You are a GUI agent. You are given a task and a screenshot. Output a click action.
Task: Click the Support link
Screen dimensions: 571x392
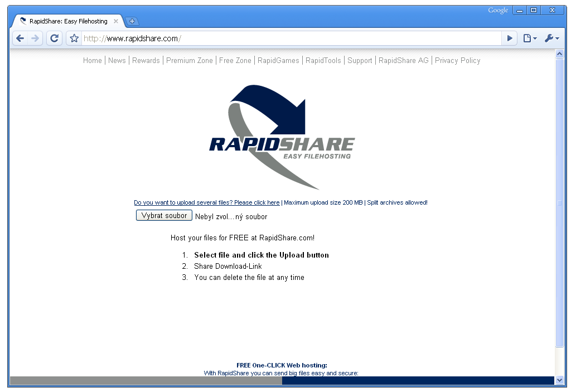(x=360, y=60)
